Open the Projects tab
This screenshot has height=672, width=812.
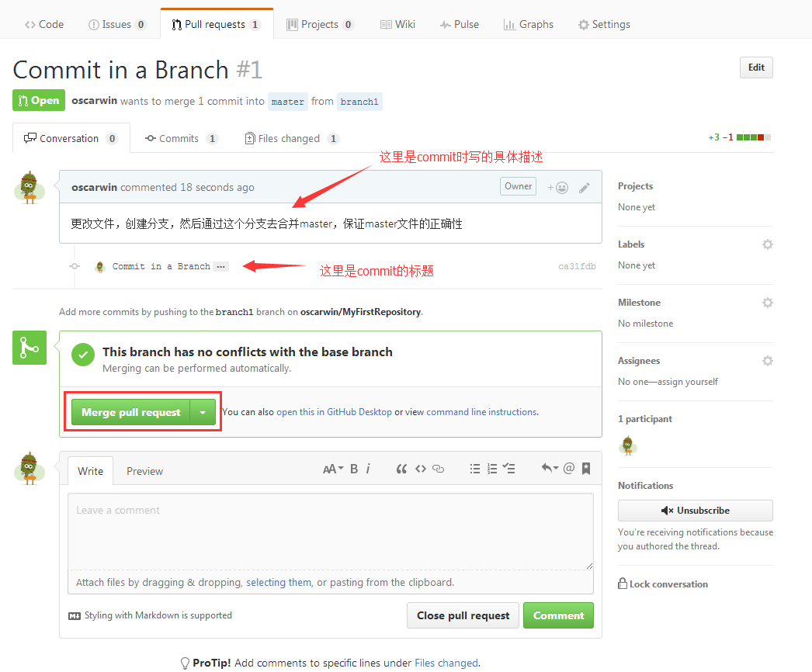(x=320, y=24)
